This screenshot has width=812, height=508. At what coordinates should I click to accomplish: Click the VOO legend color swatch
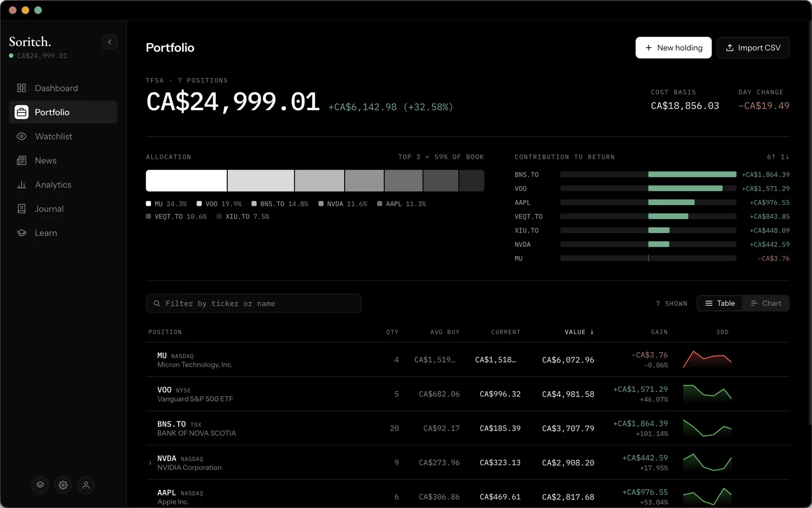tap(199, 204)
